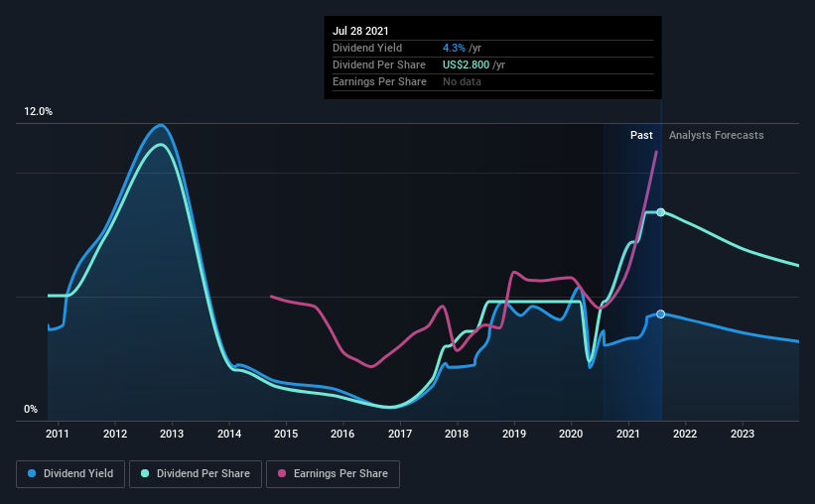The height and width of the screenshot is (504, 815).
Task: Toggle the Earnings Per Share legend button
Action: pos(333,474)
